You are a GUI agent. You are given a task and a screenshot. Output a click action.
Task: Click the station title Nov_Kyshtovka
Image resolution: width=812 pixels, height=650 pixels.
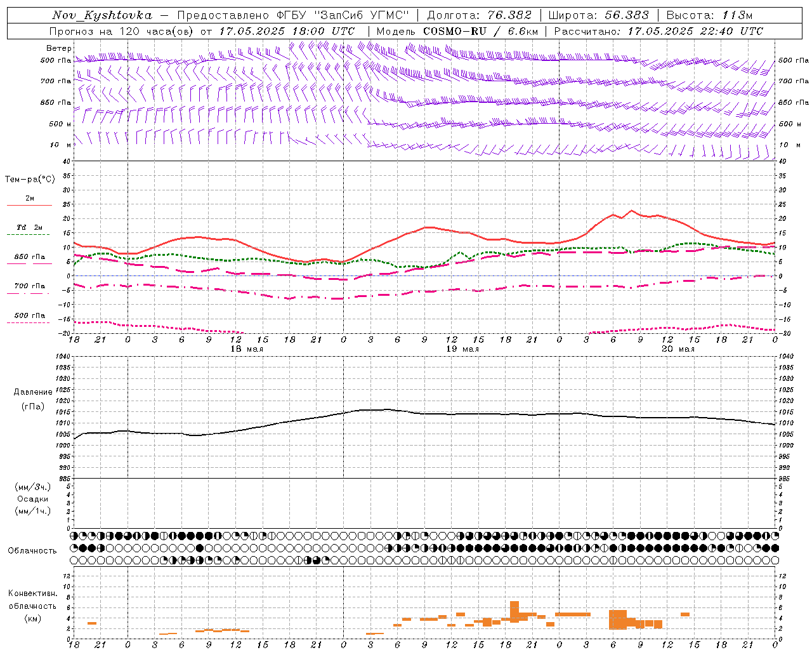point(102,15)
